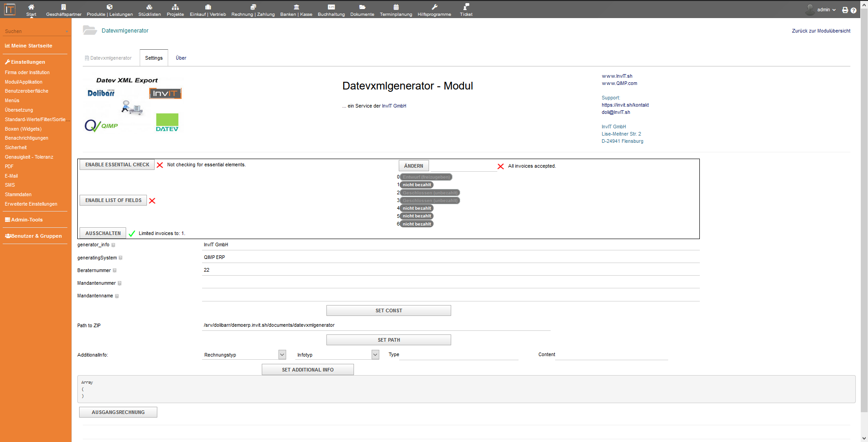868x442 pixels.
Task: Open Hilfsprogramme wrench icon
Action: [434, 7]
